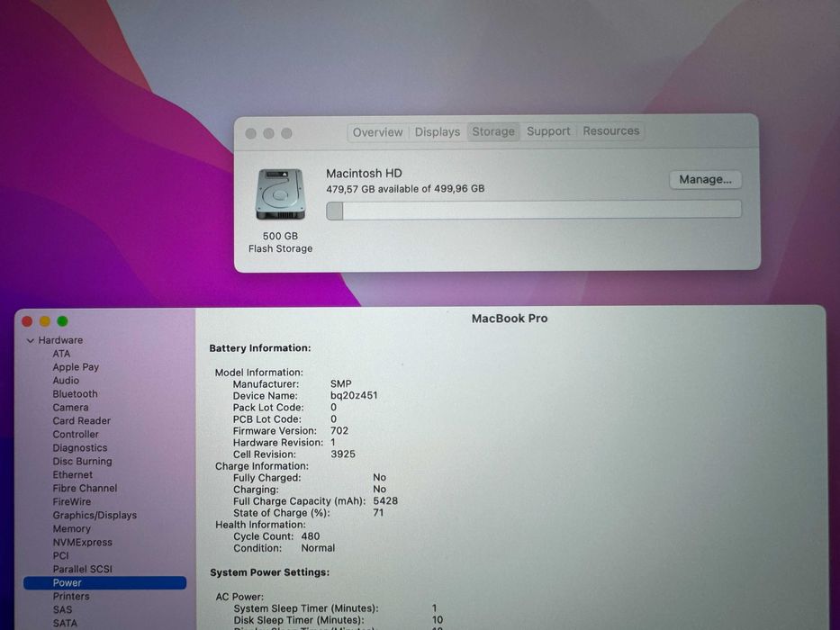Click 'System Sleep Timer (Minutes):' label
This screenshot has width=840, height=630.
(x=306, y=608)
